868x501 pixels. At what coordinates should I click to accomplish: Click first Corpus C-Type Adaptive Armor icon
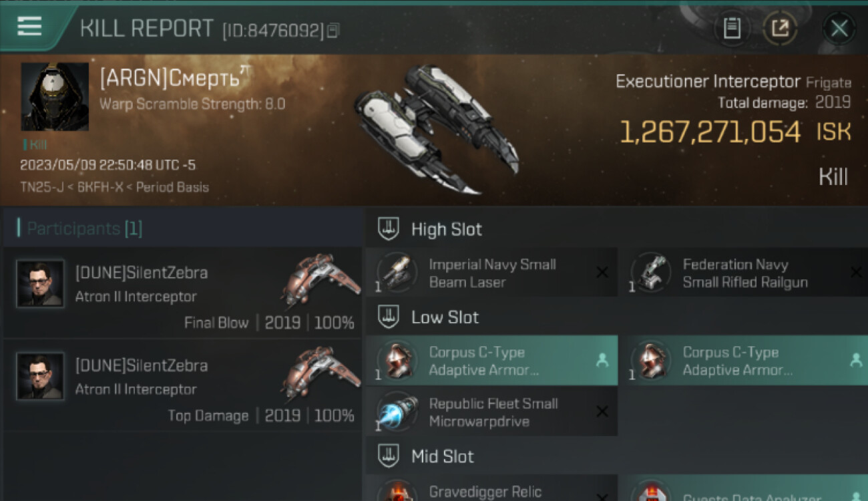pos(397,360)
